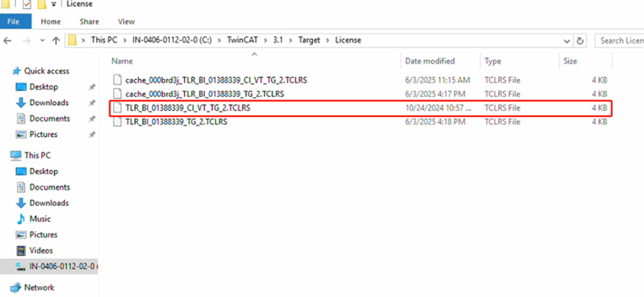Open Quick access in navigation pane
Viewport: 644px width, 297px height.
point(46,71)
